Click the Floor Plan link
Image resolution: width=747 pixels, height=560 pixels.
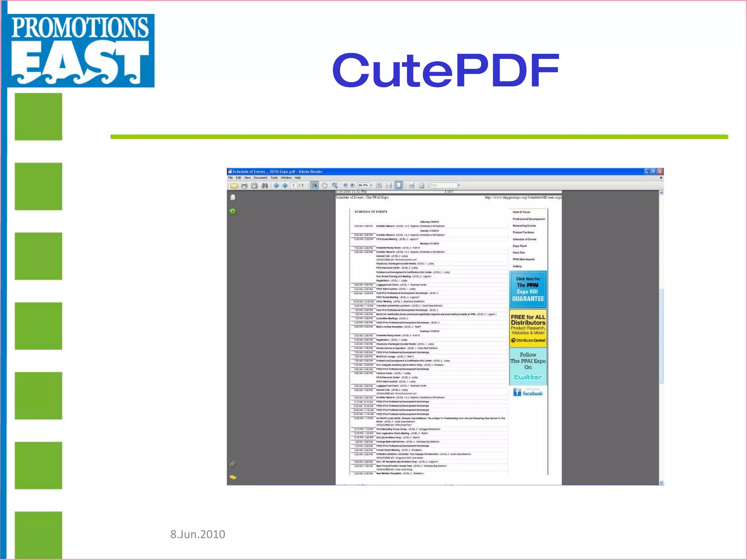pyautogui.click(x=519, y=253)
